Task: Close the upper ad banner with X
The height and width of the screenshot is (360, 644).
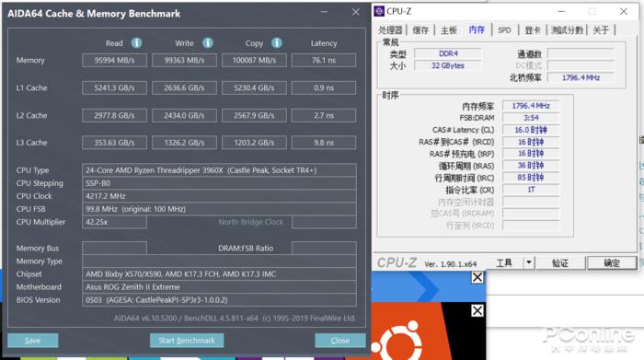Action: pos(477,277)
